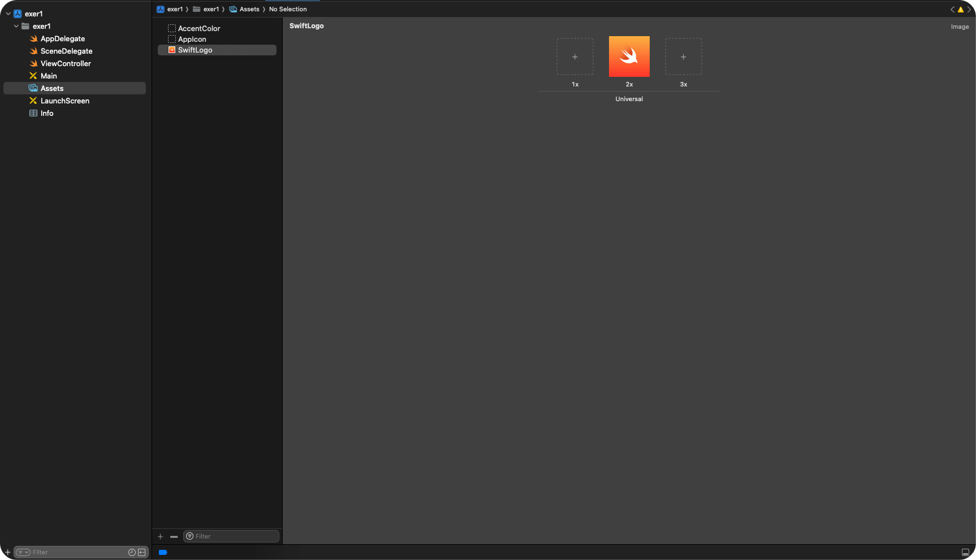Viewport: 976px width, 560px height.
Task: Select SwiftLogo asset in list
Action: (x=217, y=50)
